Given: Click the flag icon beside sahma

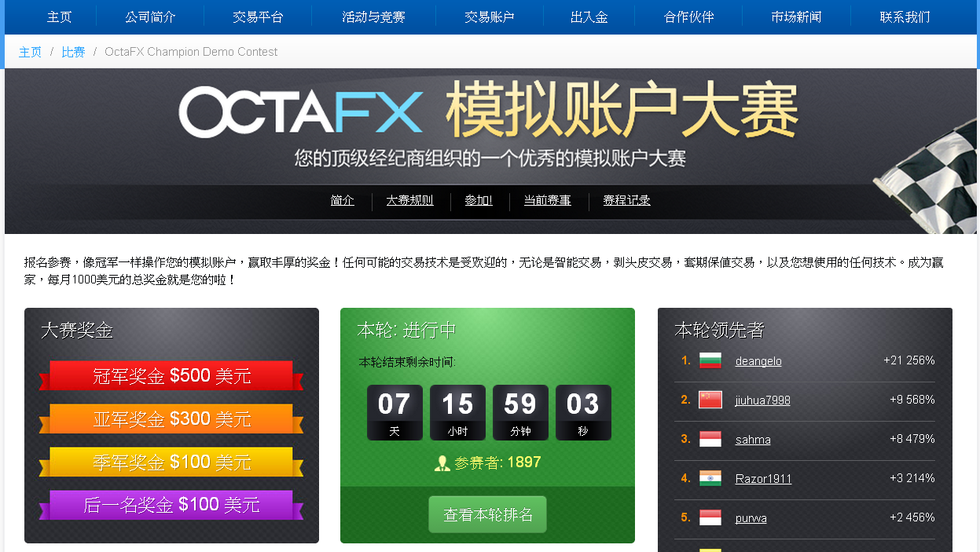Looking at the screenshot, I should click(710, 439).
